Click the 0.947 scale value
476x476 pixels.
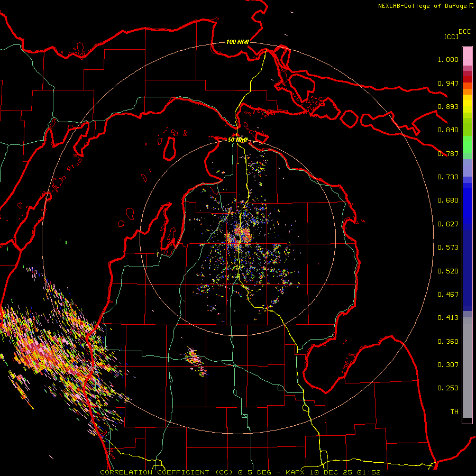tap(448, 83)
